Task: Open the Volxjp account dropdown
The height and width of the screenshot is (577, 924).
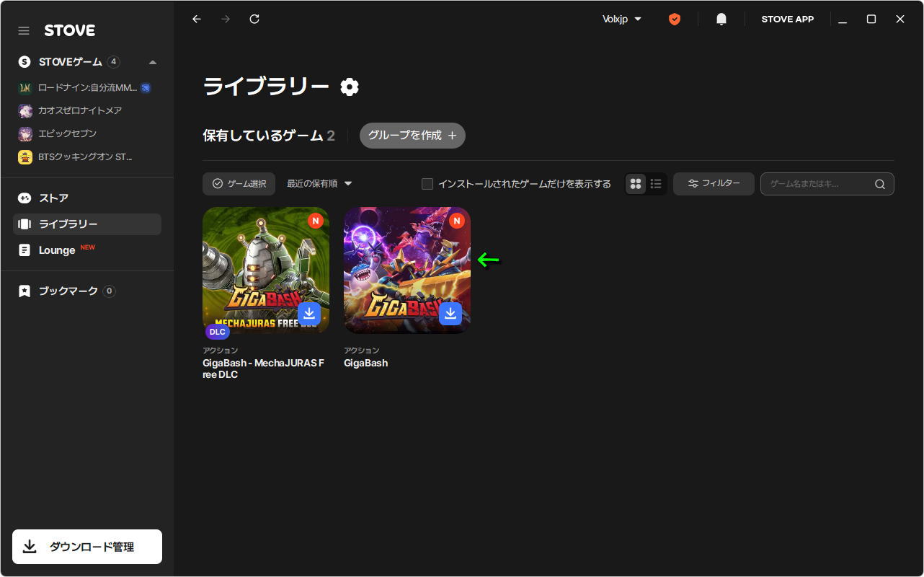Action: [621, 19]
